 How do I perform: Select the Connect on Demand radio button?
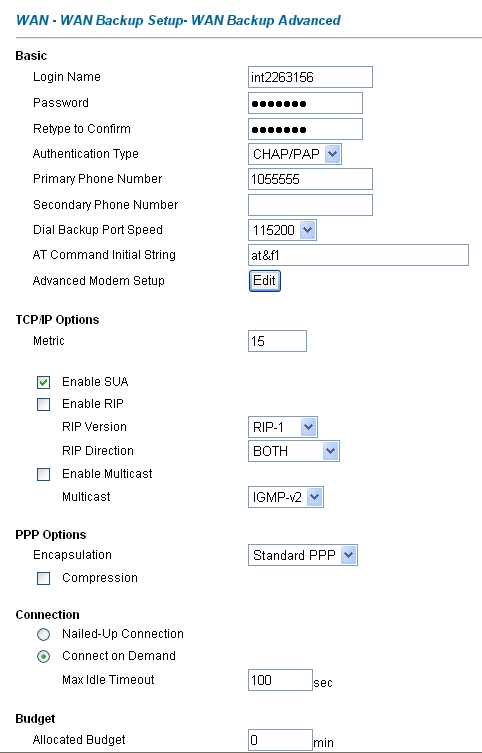pos(44,656)
